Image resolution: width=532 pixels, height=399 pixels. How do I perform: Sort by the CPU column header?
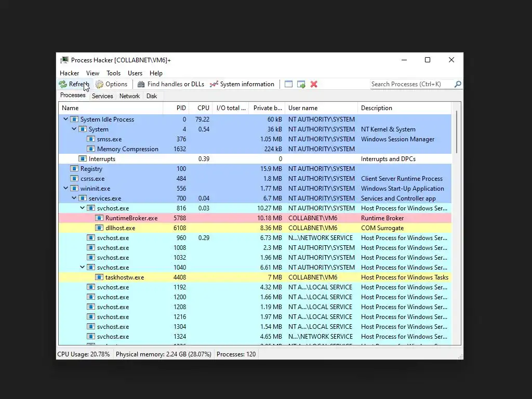(x=201, y=108)
